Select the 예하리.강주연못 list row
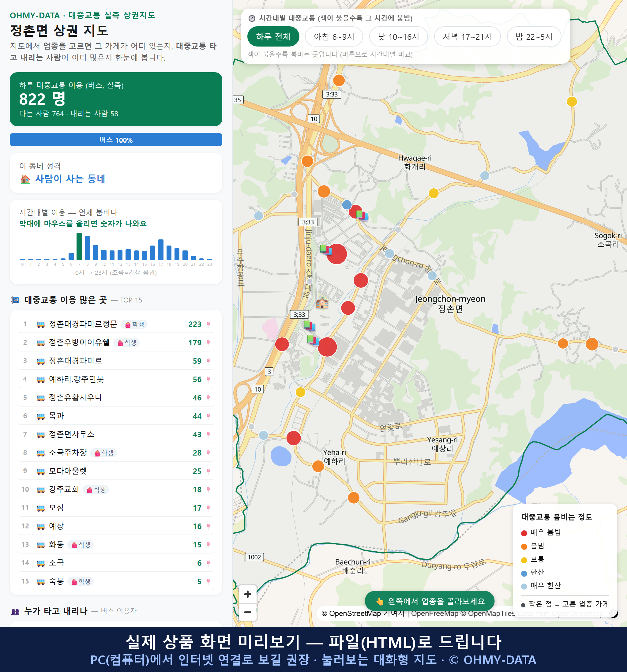 coord(116,379)
